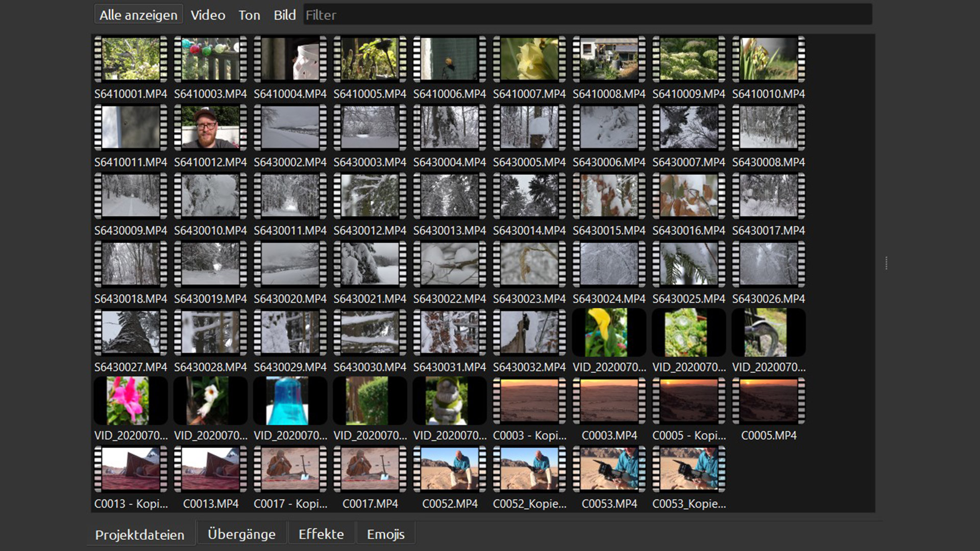Select the C0052.MP4 clip thumbnail
The width and height of the screenshot is (980, 551).
[450, 469]
